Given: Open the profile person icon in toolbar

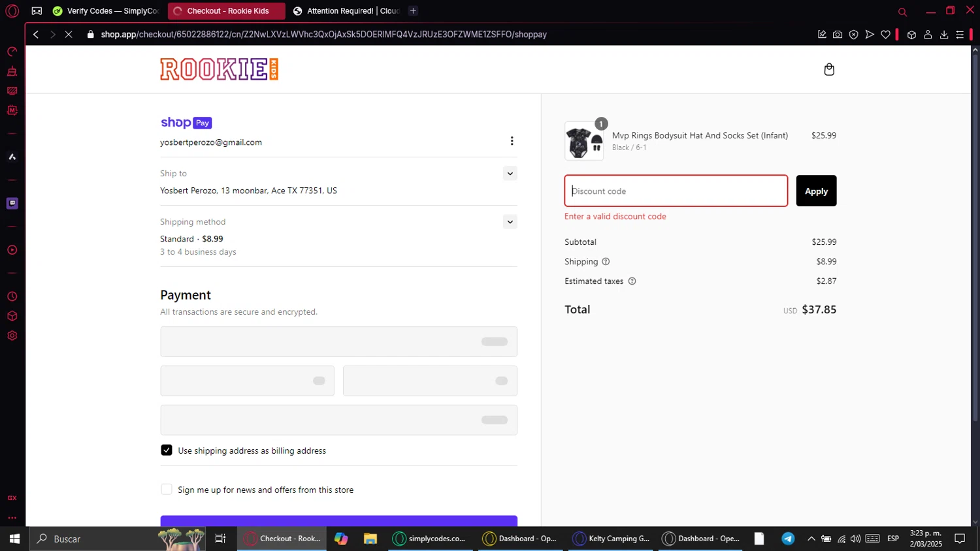Looking at the screenshot, I should click(928, 35).
